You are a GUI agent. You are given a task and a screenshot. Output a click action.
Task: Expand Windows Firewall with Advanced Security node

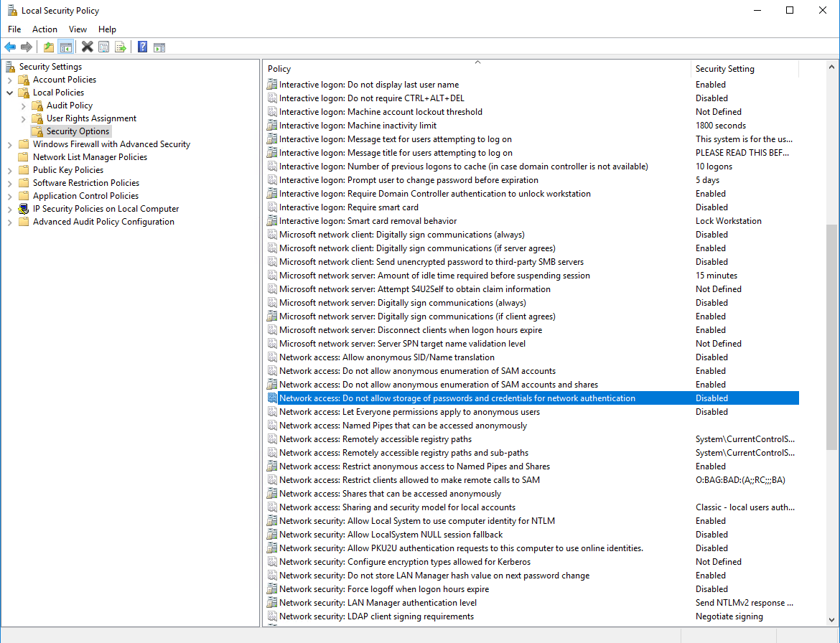10,144
